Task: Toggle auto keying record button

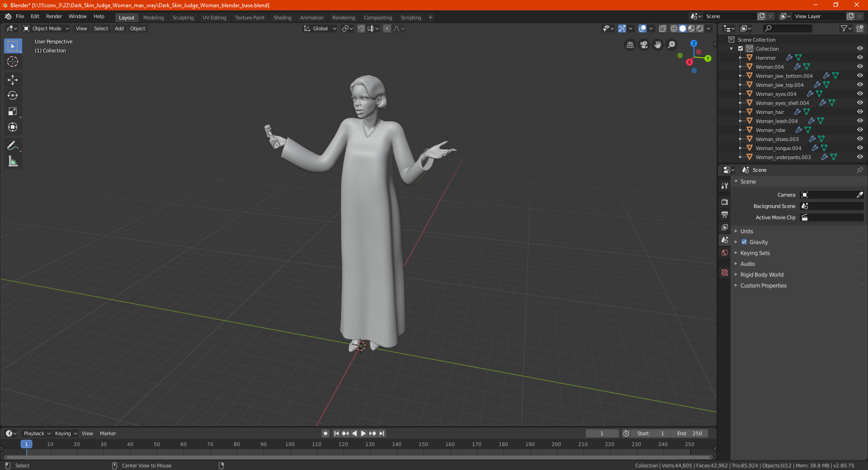Action: pos(325,433)
